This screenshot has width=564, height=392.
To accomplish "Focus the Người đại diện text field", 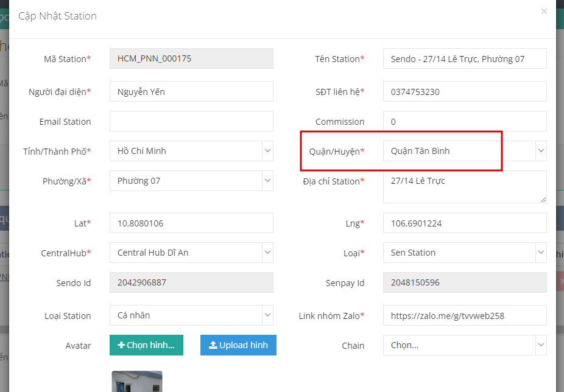I will coord(191,92).
